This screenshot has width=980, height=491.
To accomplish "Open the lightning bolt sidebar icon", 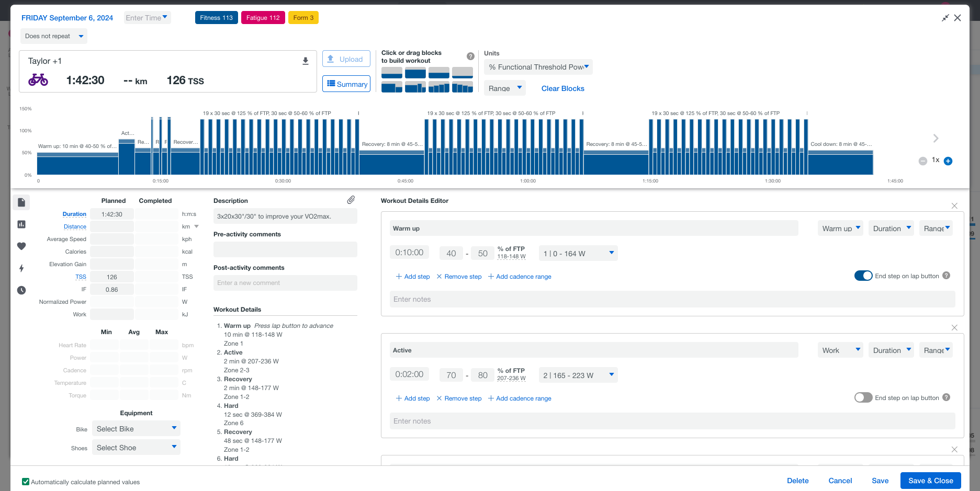I will 21,268.
